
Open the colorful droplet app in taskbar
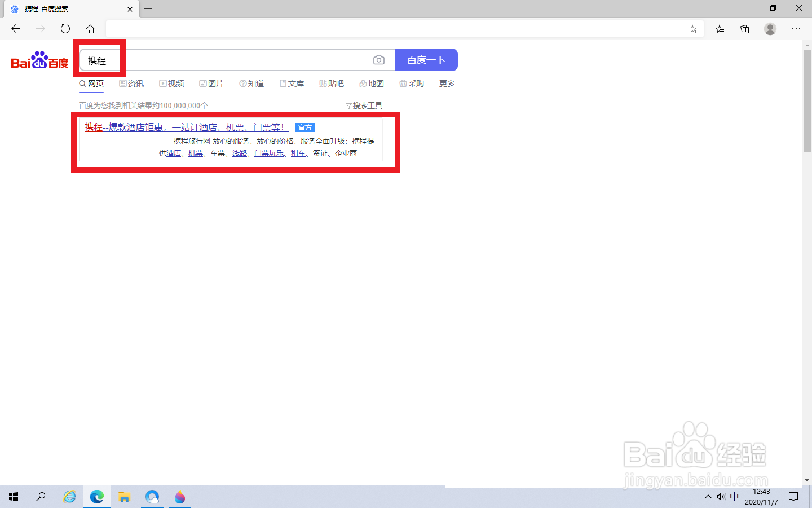point(180,497)
